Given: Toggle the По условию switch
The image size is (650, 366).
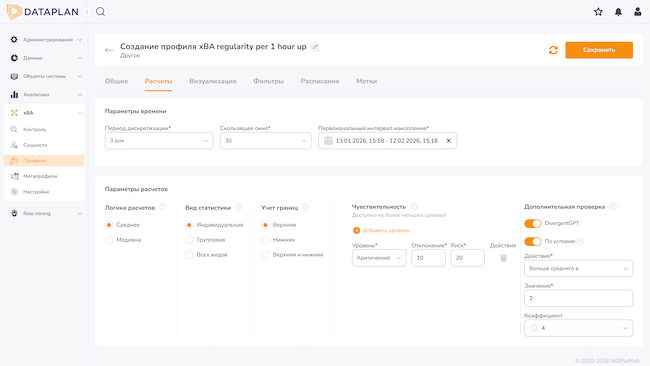Looking at the screenshot, I should point(533,241).
